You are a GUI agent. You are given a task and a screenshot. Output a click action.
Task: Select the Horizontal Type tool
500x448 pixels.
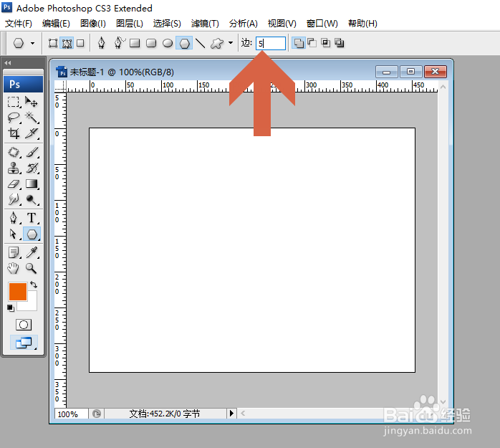32,218
